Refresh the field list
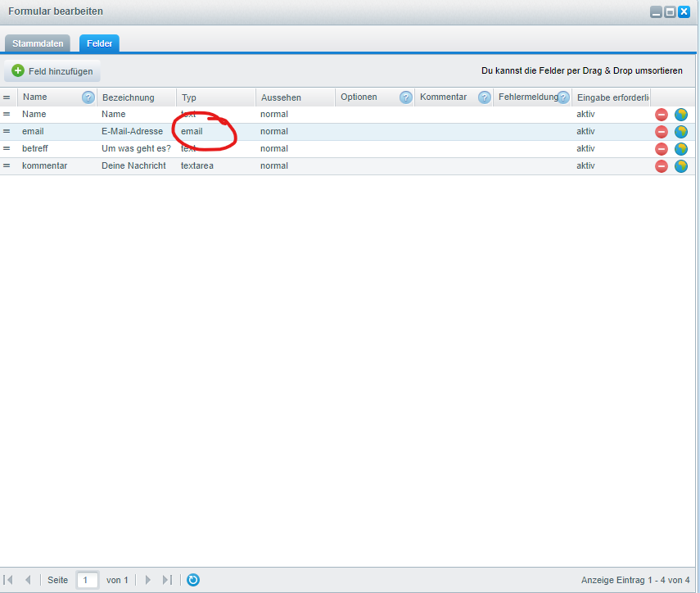 coord(193,580)
